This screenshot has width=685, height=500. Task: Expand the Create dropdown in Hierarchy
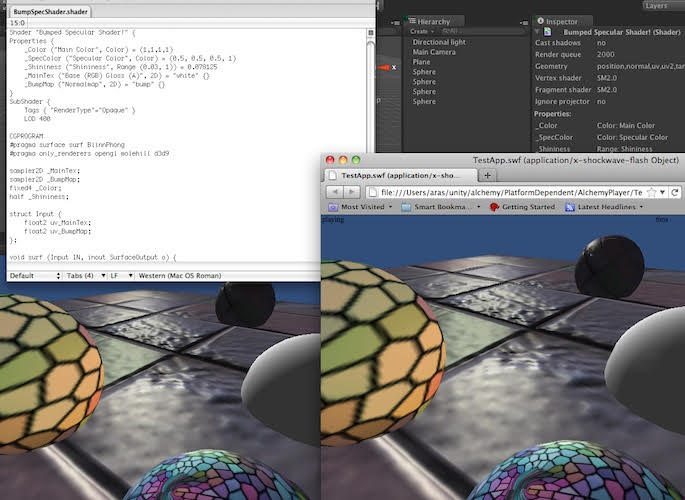(422, 31)
